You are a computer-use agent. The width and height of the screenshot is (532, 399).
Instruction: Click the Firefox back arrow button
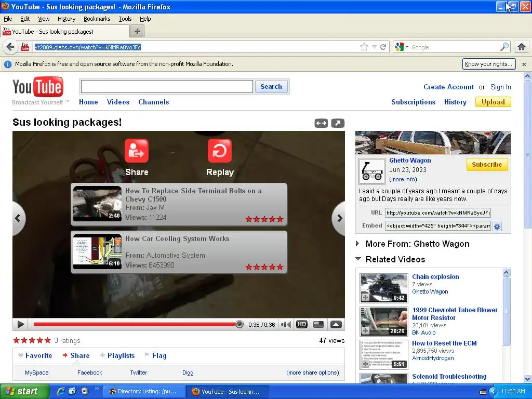[x=10, y=47]
